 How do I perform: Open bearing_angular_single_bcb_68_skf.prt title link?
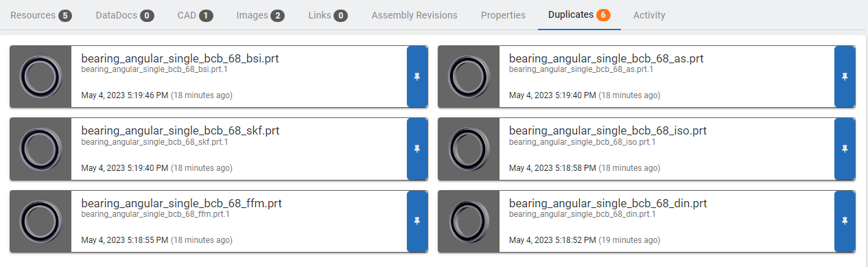(180, 130)
